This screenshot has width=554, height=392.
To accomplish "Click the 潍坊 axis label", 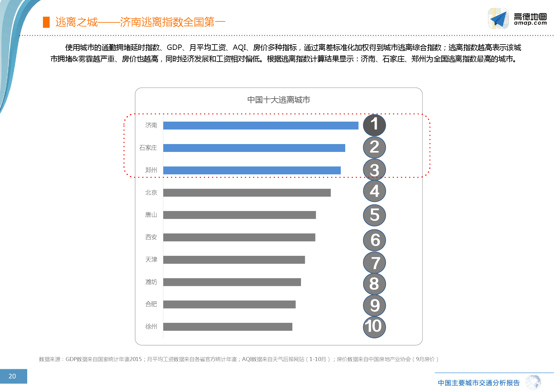I will (x=151, y=282).
